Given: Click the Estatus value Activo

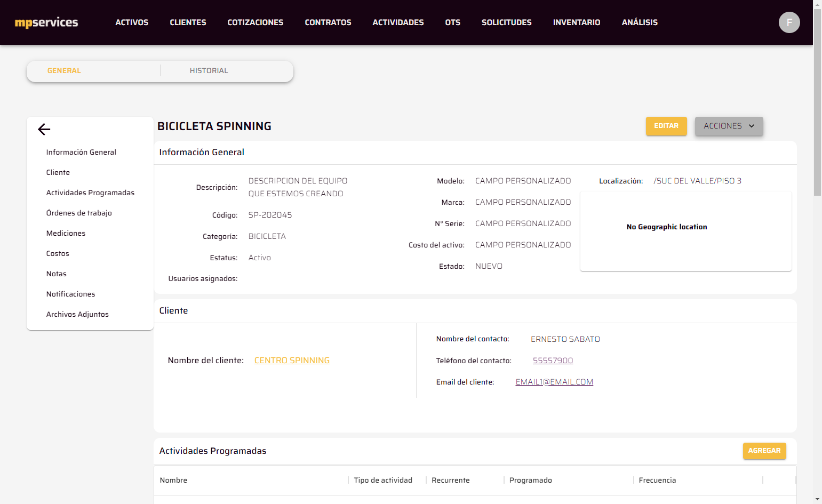Looking at the screenshot, I should (260, 258).
